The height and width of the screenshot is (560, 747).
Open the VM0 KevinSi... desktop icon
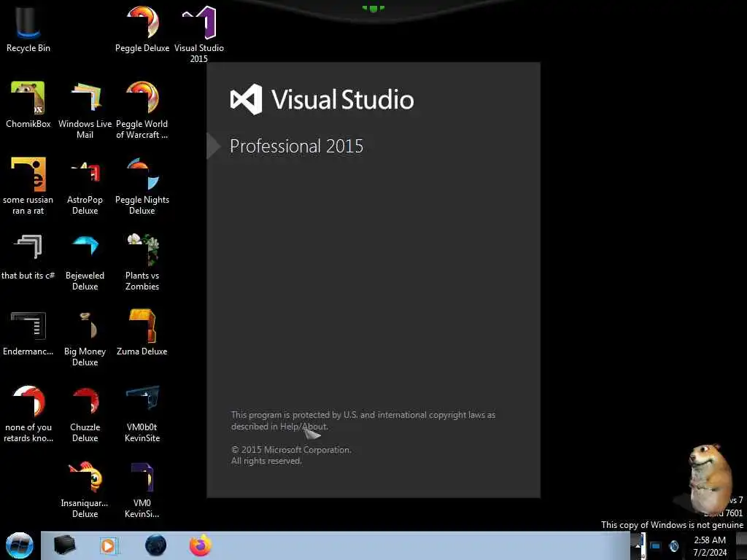[x=142, y=489]
